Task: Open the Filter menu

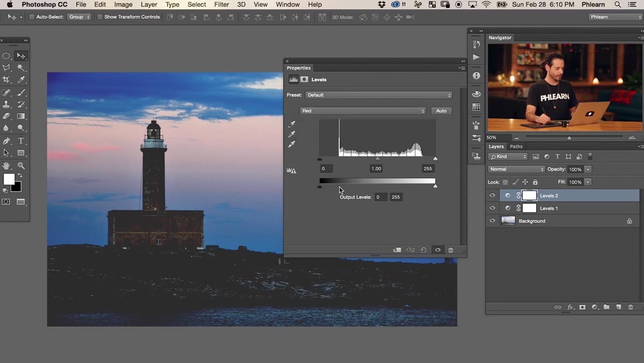Action: pos(222,4)
